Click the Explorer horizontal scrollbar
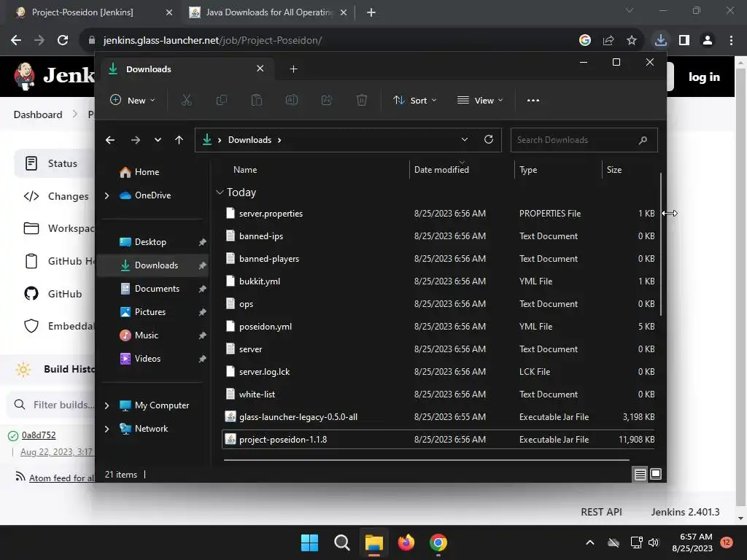This screenshot has height=560, width=747. pos(426,460)
